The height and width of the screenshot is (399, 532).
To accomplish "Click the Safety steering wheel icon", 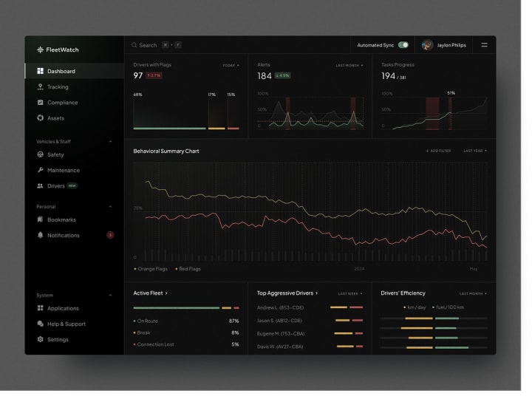I will [x=41, y=155].
